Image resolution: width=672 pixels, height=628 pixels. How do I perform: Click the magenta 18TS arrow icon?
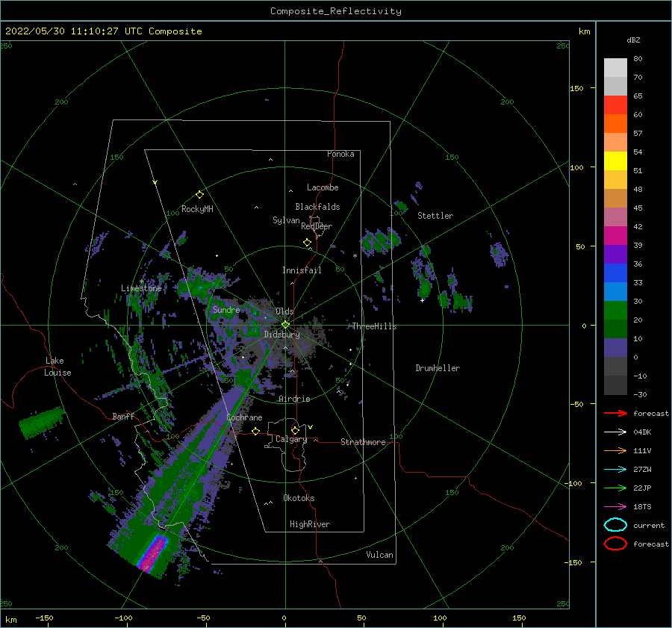tap(615, 507)
